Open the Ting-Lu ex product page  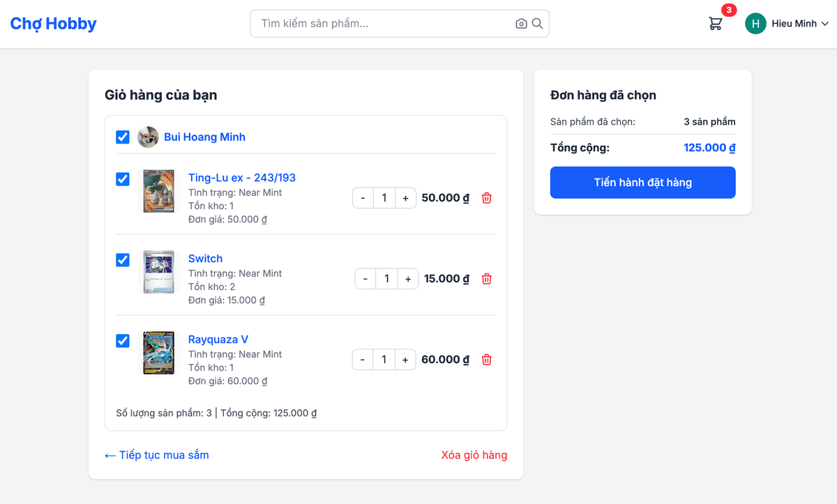tap(241, 178)
